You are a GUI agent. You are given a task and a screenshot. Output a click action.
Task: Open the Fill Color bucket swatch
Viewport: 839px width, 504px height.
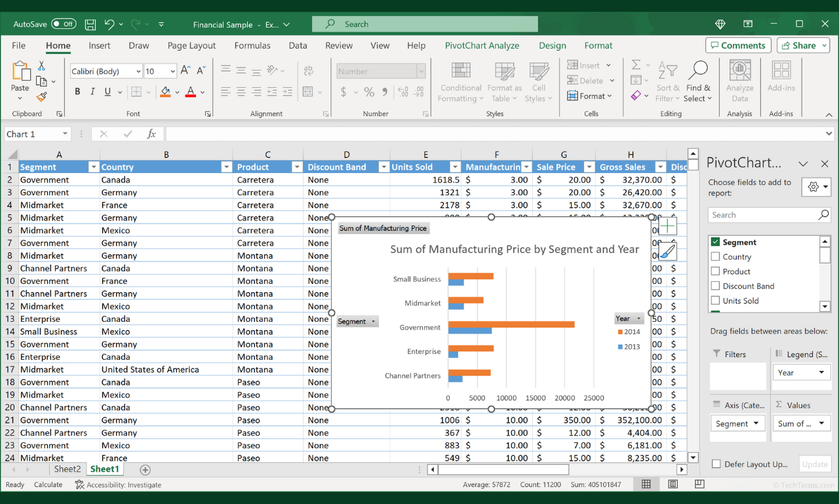click(165, 92)
